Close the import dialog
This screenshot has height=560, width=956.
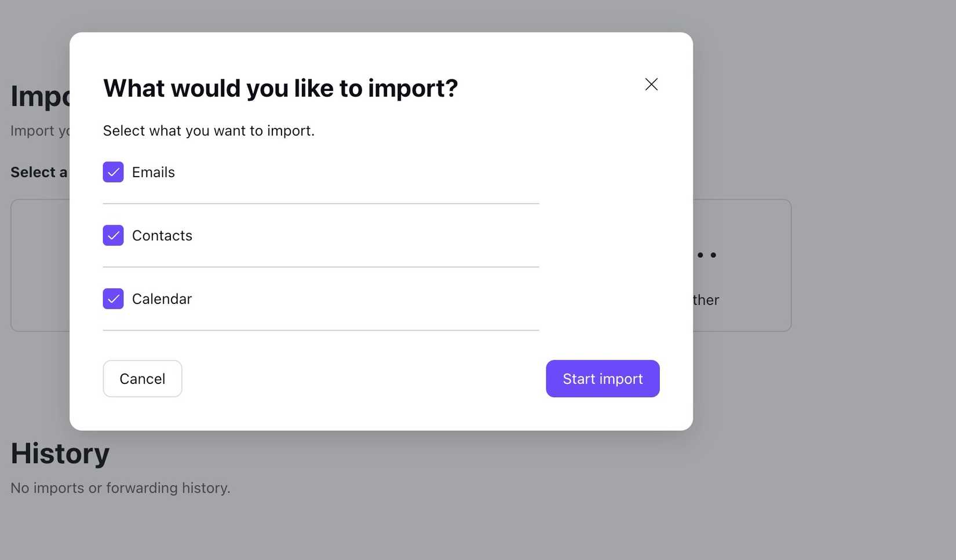coord(651,84)
